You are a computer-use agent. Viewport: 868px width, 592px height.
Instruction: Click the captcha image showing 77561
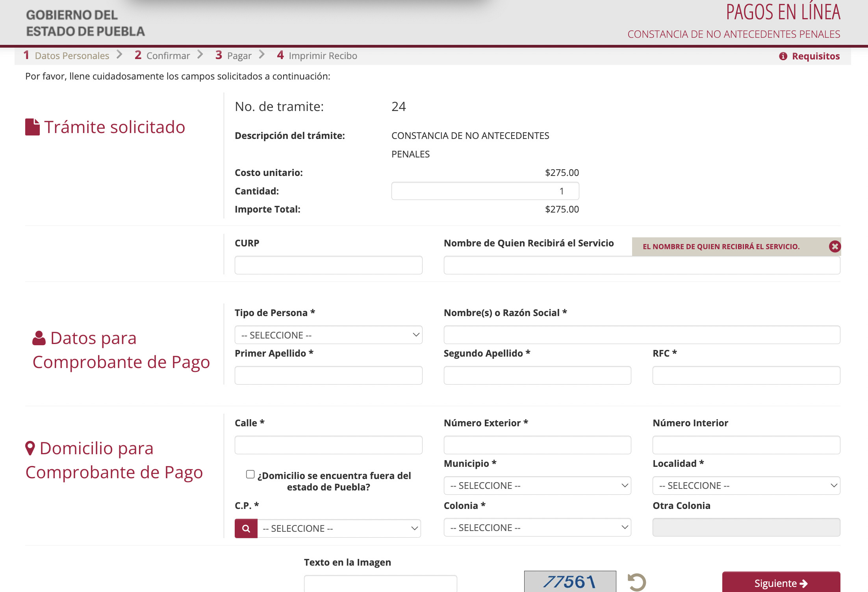570,581
